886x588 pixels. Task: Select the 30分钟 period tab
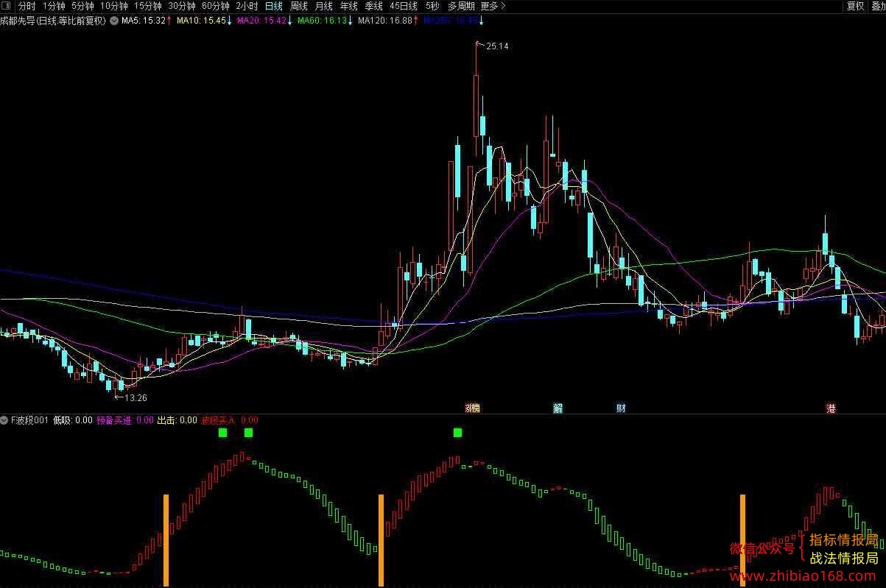[182, 6]
